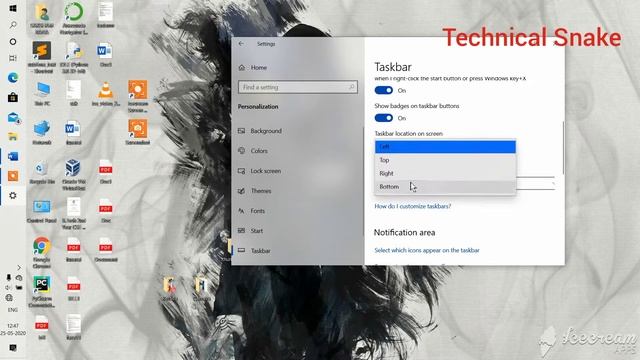The height and width of the screenshot is (360, 640).
Task: Open the Mail app on taskbar
Action: [13, 118]
